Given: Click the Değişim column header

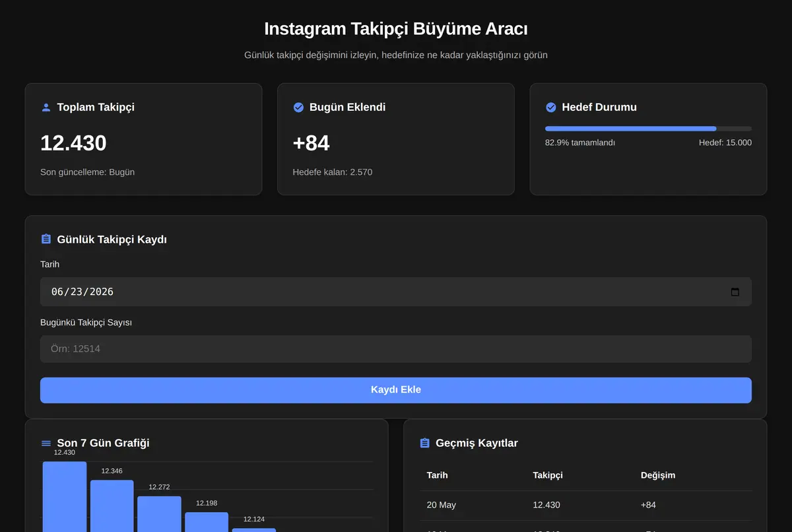Looking at the screenshot, I should (658, 475).
